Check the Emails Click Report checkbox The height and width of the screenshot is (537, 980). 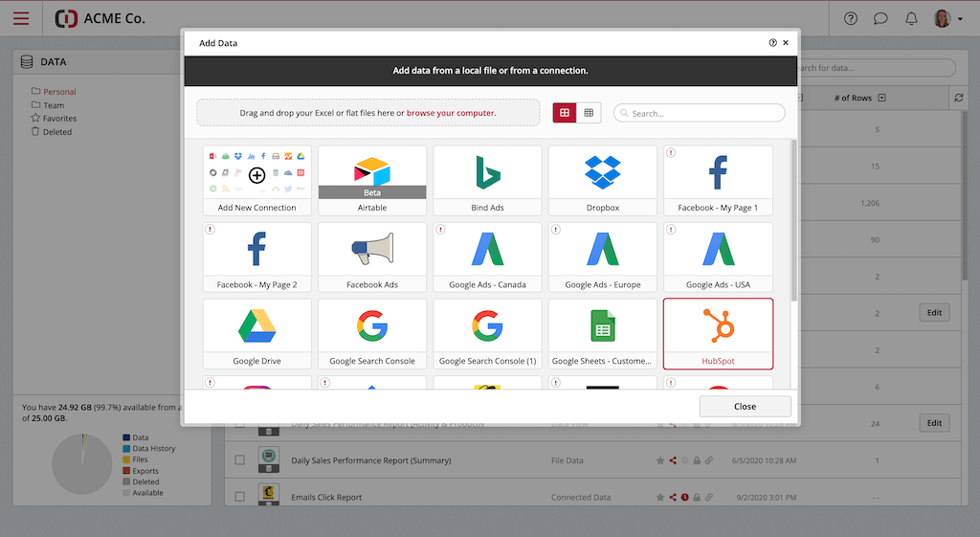(239, 497)
